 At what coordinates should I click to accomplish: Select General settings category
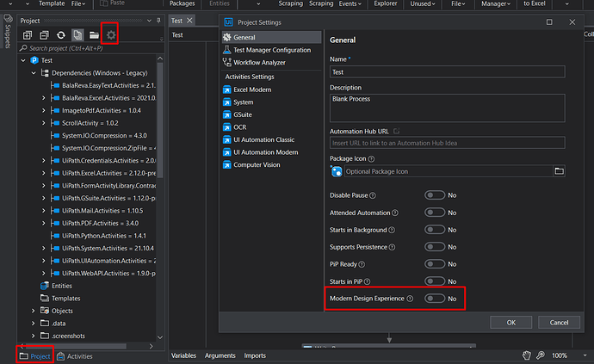pyautogui.click(x=271, y=37)
